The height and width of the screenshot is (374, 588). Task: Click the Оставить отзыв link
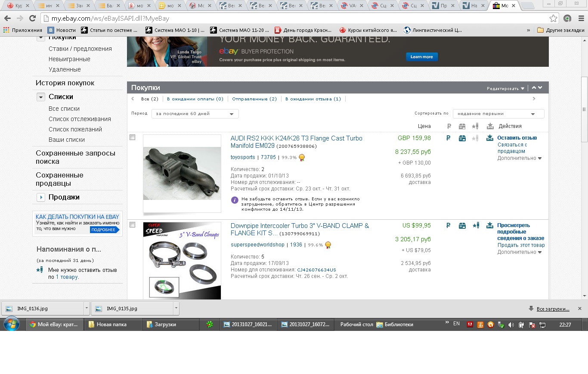click(517, 138)
